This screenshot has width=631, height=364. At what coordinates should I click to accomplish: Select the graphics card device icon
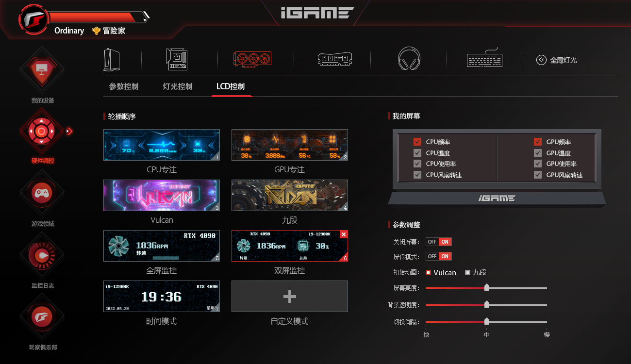pyautogui.click(x=252, y=59)
